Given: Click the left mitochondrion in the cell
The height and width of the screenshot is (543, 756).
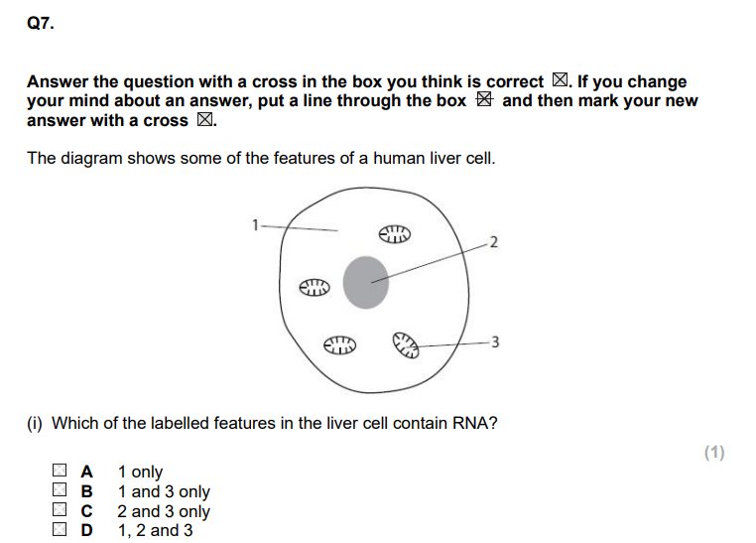Looking at the screenshot, I should tap(315, 288).
